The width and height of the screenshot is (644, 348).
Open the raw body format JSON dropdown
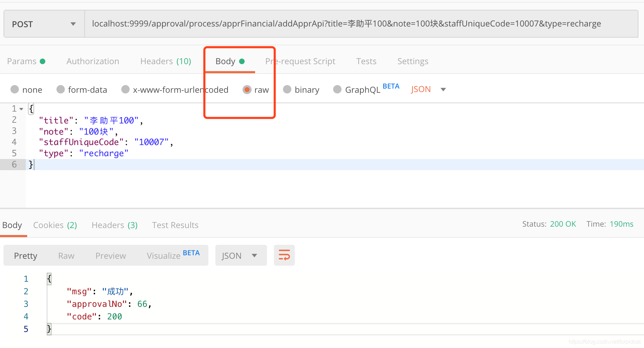pyautogui.click(x=428, y=89)
